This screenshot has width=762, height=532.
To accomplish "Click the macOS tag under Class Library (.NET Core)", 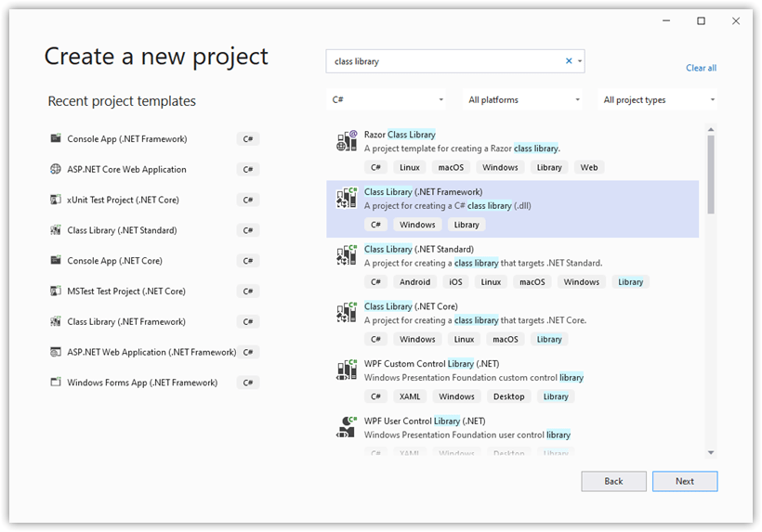I will [x=506, y=339].
